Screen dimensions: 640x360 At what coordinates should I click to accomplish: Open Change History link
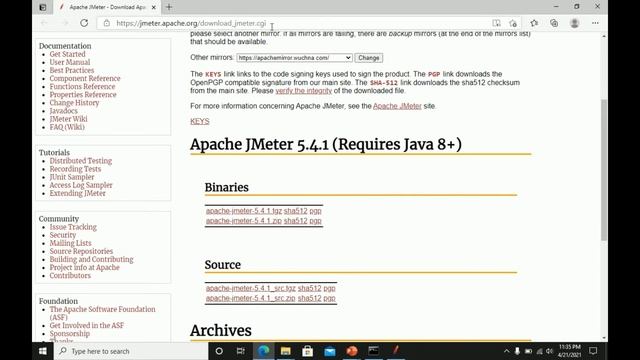[x=74, y=103]
